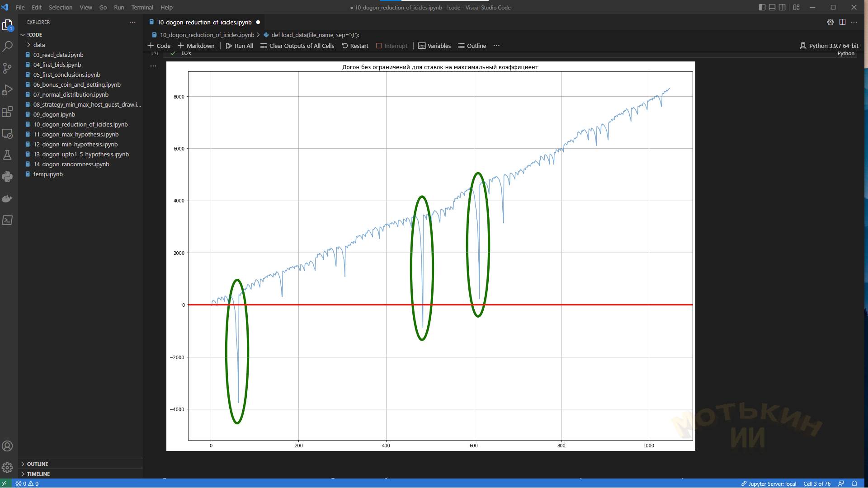This screenshot has width=868, height=488.
Task: Toggle the Primary Side Bar layout
Action: coord(762,7)
